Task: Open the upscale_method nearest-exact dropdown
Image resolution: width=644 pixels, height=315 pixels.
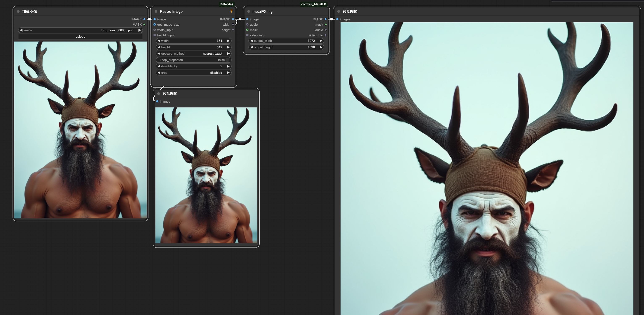Action: [193, 54]
